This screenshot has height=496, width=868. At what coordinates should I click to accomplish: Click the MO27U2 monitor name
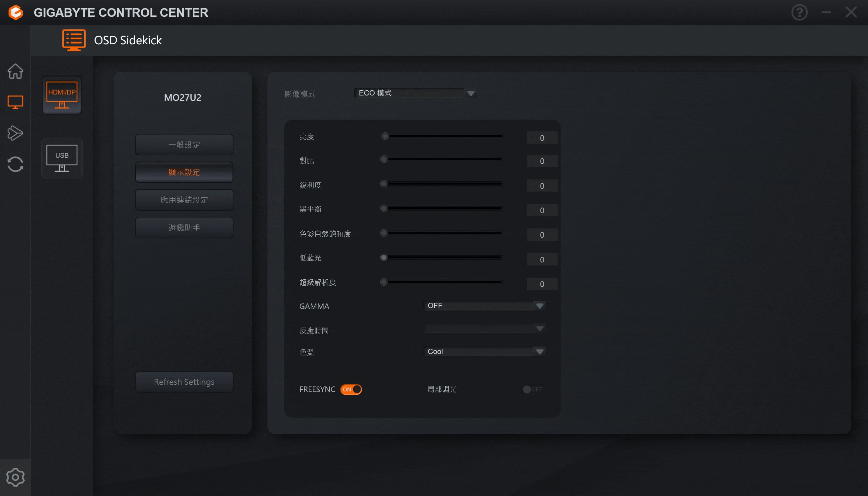pos(183,97)
